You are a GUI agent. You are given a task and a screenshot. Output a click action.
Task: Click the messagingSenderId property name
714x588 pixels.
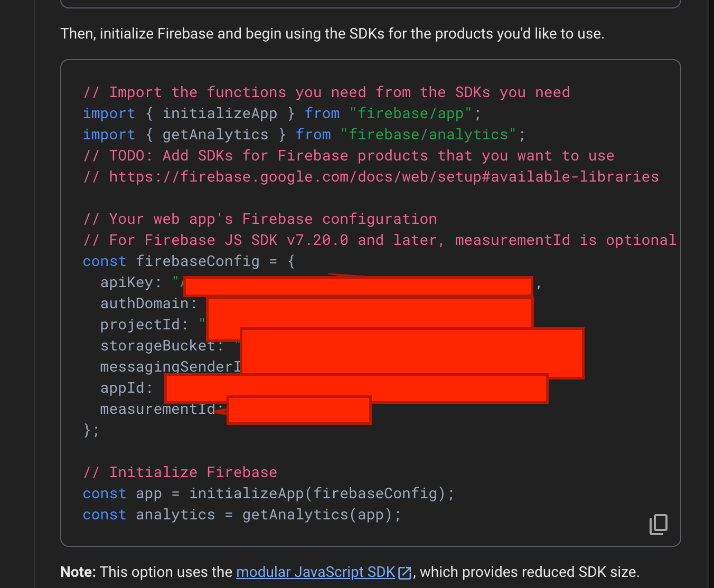(x=170, y=367)
